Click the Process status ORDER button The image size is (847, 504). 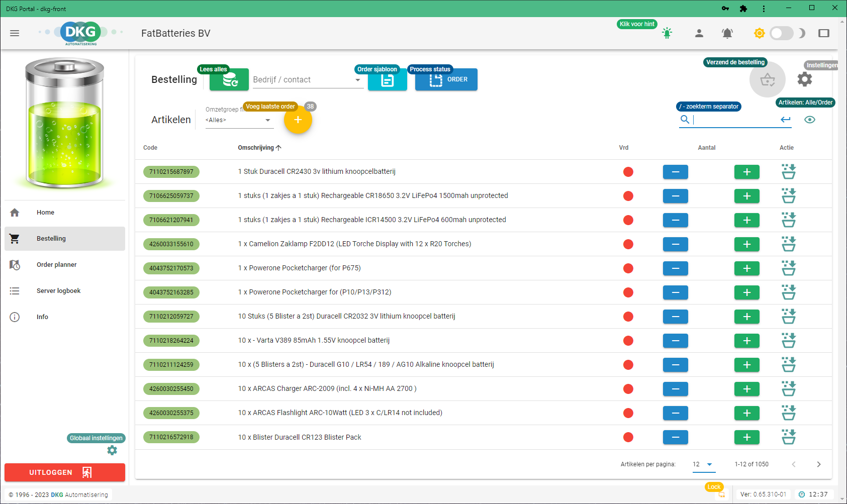pos(446,79)
